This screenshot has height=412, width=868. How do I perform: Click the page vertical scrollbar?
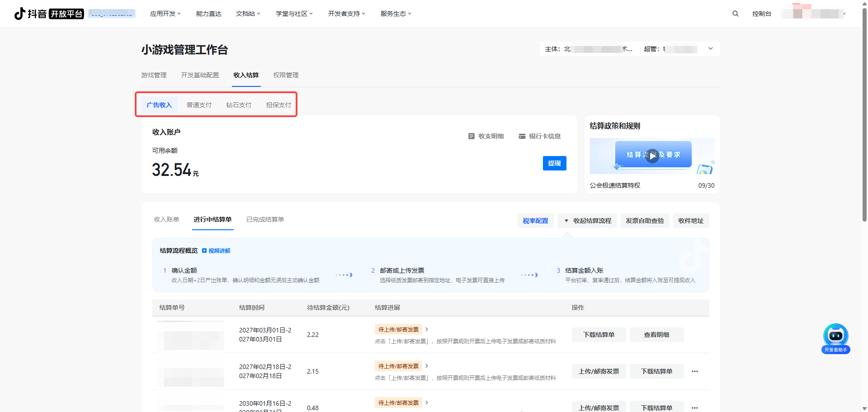pos(864,113)
